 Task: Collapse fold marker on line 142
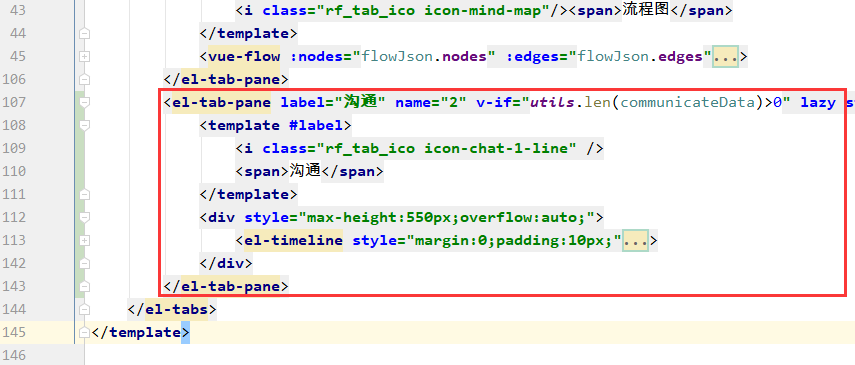(x=84, y=263)
